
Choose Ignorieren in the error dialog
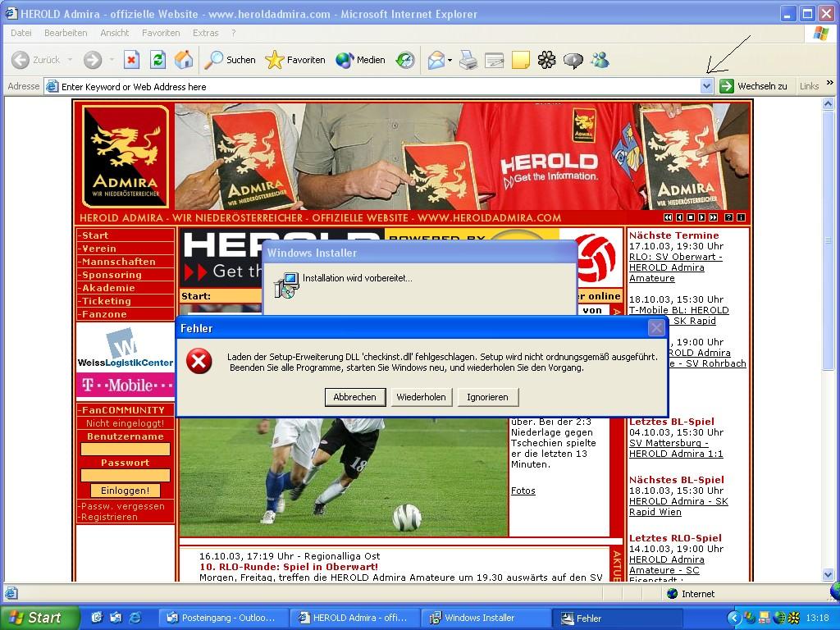click(x=487, y=397)
